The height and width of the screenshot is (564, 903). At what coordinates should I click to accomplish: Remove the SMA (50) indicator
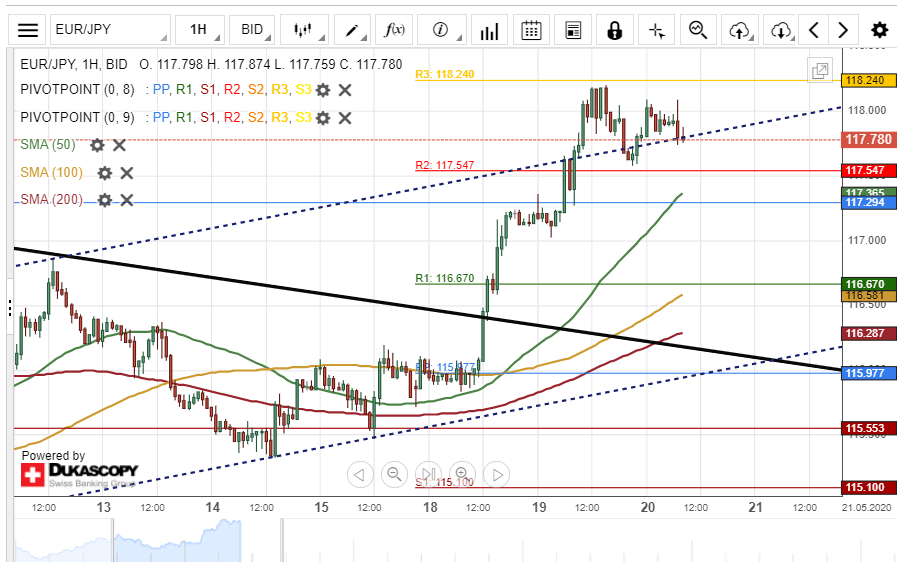coord(119,145)
